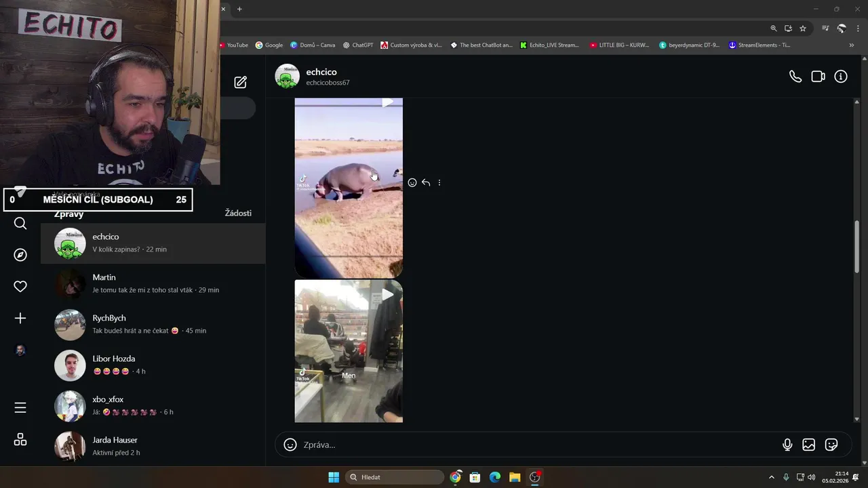The image size is (868, 488).
Task: Open the Jarda Hauser conversation
Action: click(153, 446)
